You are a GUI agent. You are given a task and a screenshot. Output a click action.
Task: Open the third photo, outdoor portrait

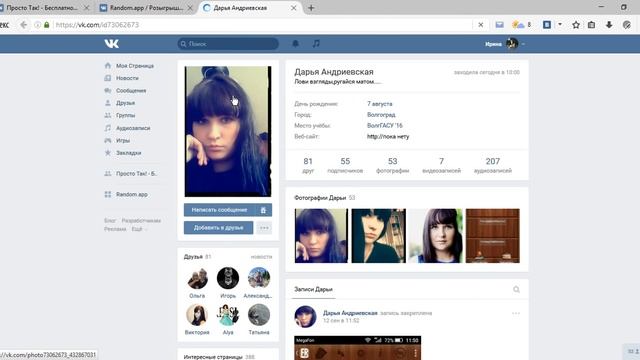click(436, 236)
